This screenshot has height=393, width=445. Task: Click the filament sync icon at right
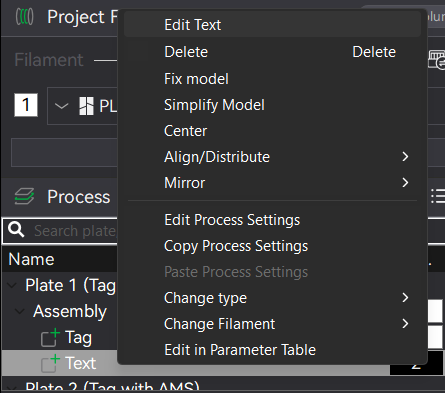(x=437, y=60)
